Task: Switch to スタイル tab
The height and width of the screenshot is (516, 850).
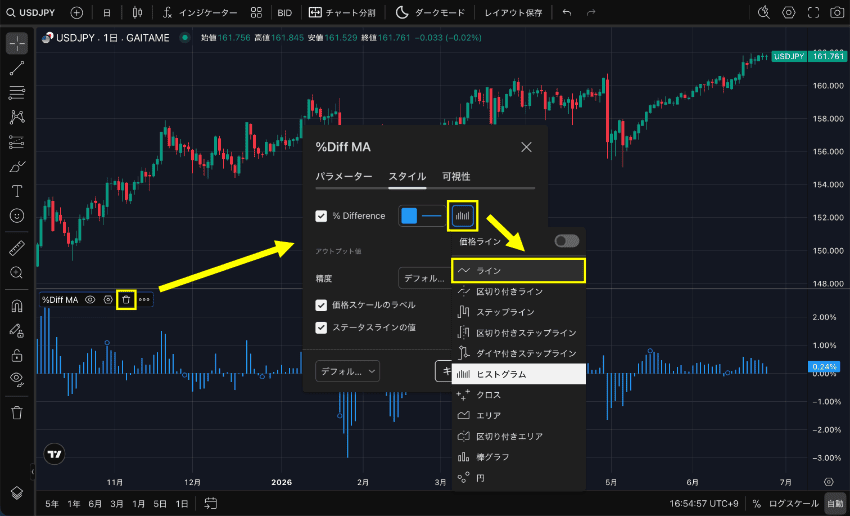Action: coord(407,177)
